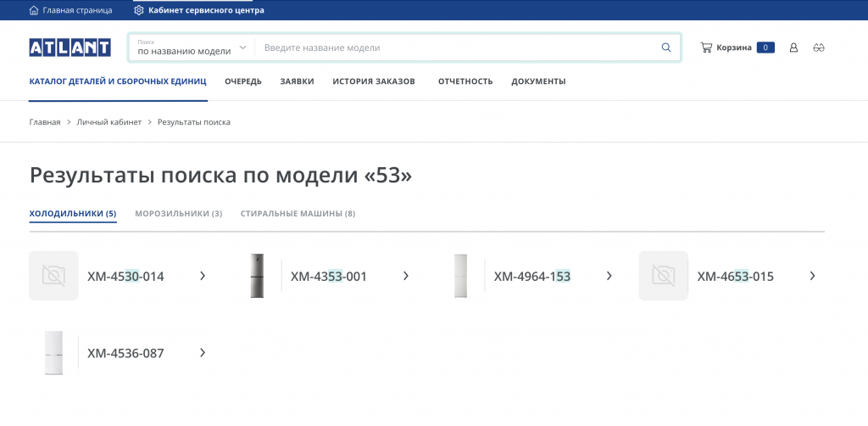Expand the XM-4353-001 arrow
Screen dimensions: 868x426
point(406,276)
